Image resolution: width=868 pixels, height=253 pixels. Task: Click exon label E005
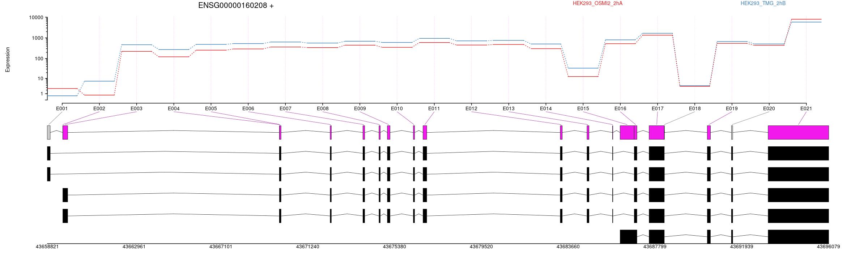[x=211, y=108]
